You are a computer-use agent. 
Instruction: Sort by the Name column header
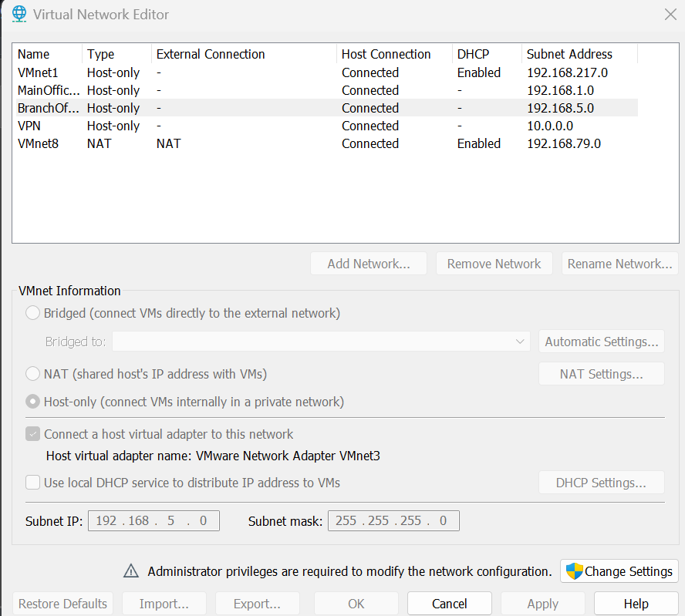pos(47,54)
